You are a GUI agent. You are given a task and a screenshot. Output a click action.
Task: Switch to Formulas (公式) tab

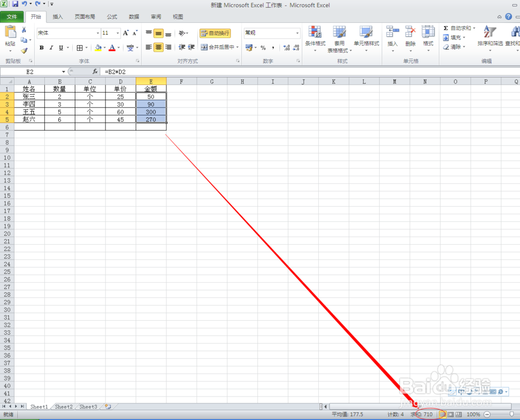(112, 17)
